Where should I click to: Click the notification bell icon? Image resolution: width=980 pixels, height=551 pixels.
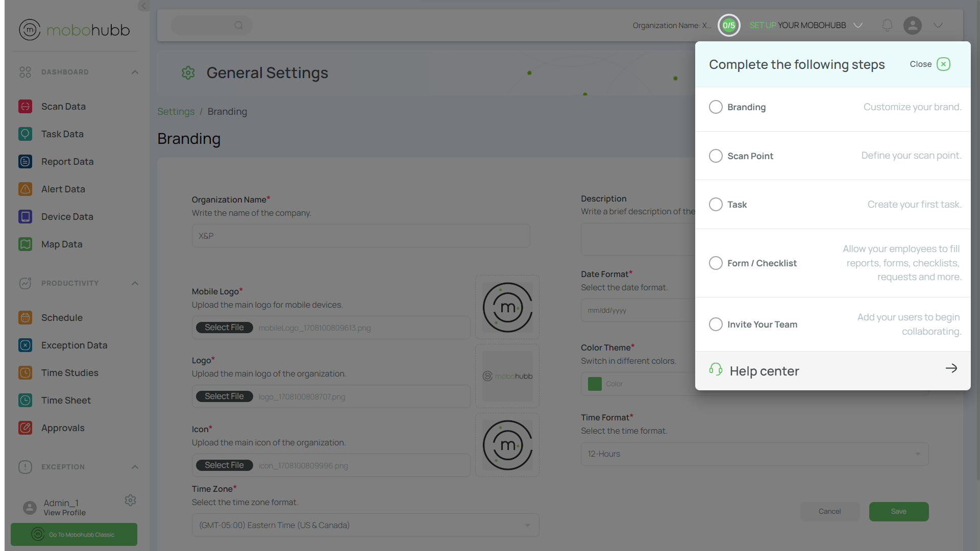887,25
